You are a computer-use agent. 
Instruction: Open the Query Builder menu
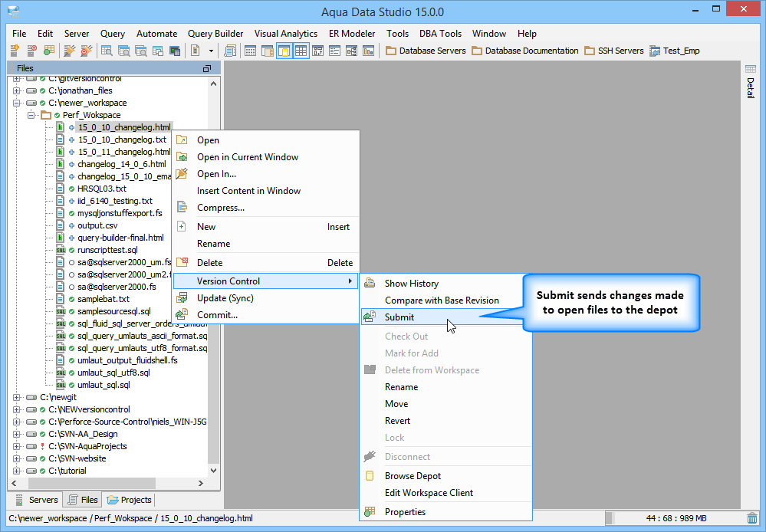tap(215, 34)
